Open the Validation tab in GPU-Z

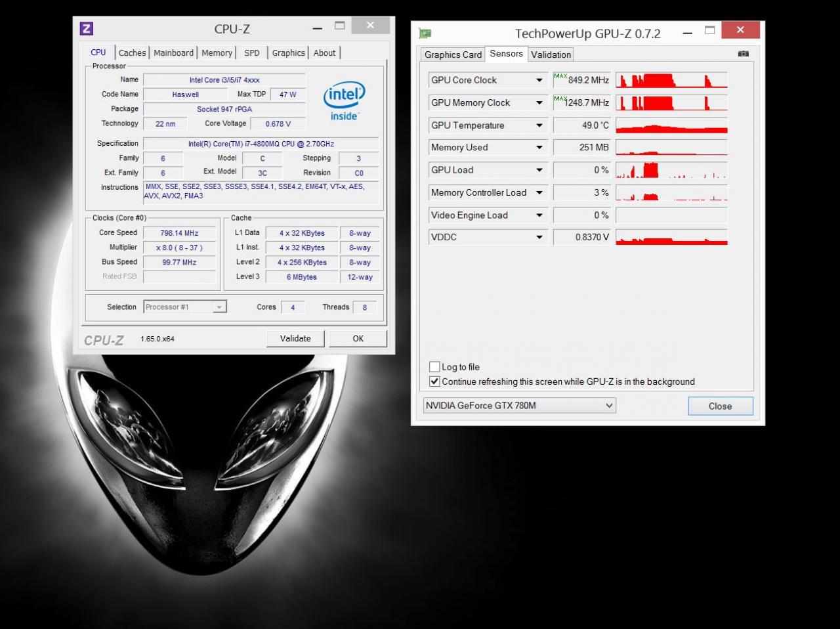tap(551, 54)
